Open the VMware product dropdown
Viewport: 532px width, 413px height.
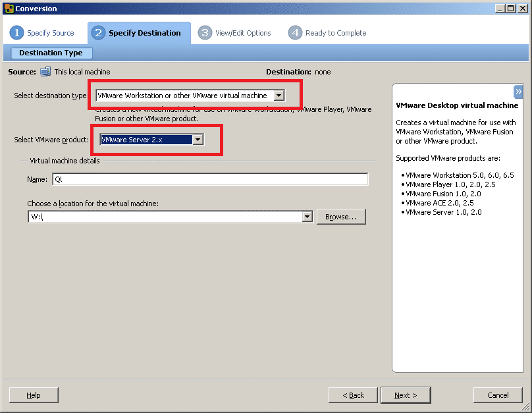pos(198,140)
